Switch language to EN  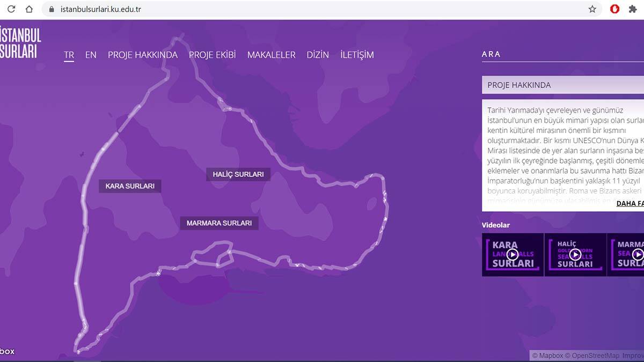(91, 55)
